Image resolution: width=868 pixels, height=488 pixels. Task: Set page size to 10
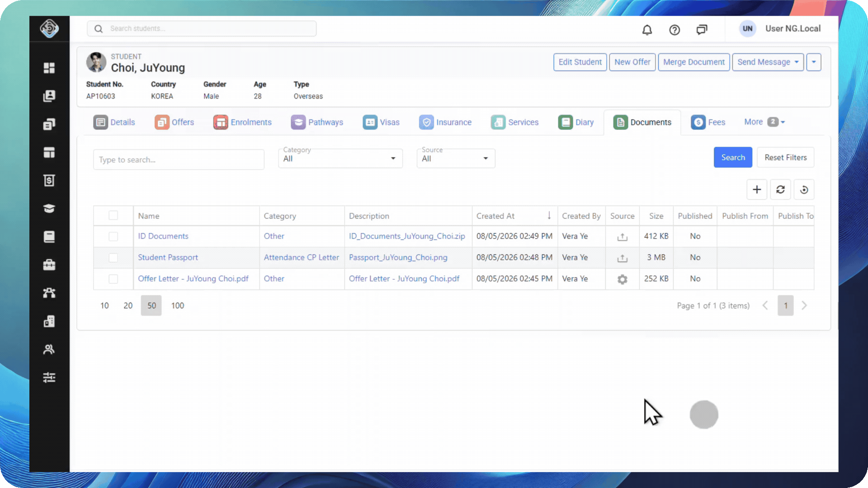pos(104,305)
